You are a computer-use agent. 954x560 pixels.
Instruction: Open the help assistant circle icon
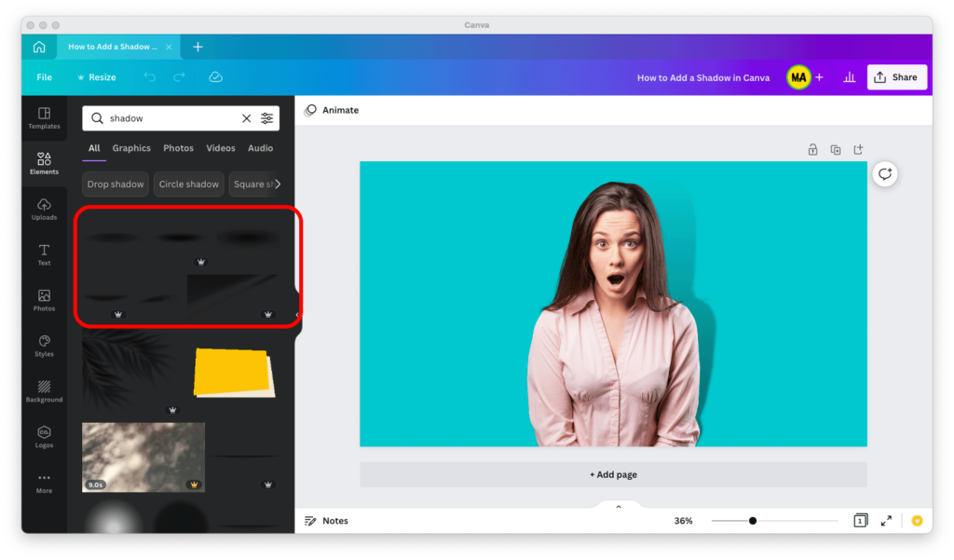pyautogui.click(x=918, y=521)
